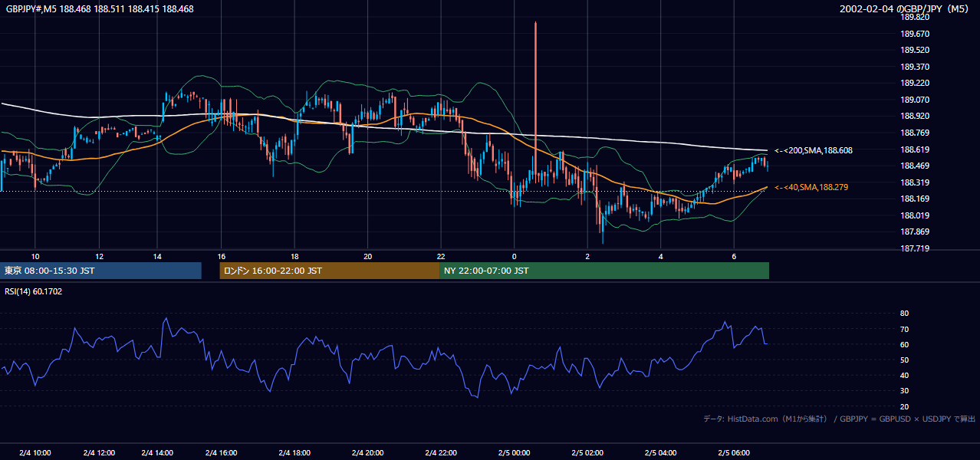Image resolution: width=980 pixels, height=460 pixels.
Task: Select the 東京 08:00-15:30 JST session bar
Action: (x=100, y=271)
